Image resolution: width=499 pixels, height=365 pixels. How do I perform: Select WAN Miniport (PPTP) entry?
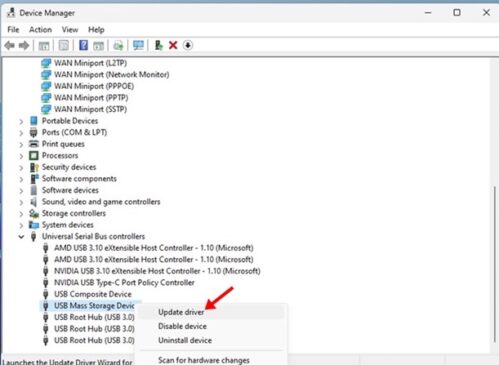click(91, 98)
